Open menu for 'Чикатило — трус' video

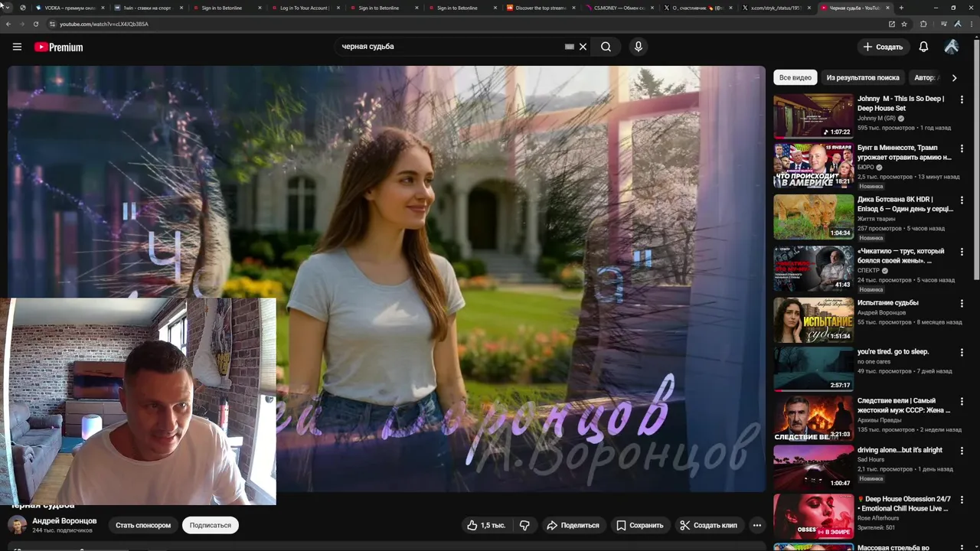coord(962,252)
